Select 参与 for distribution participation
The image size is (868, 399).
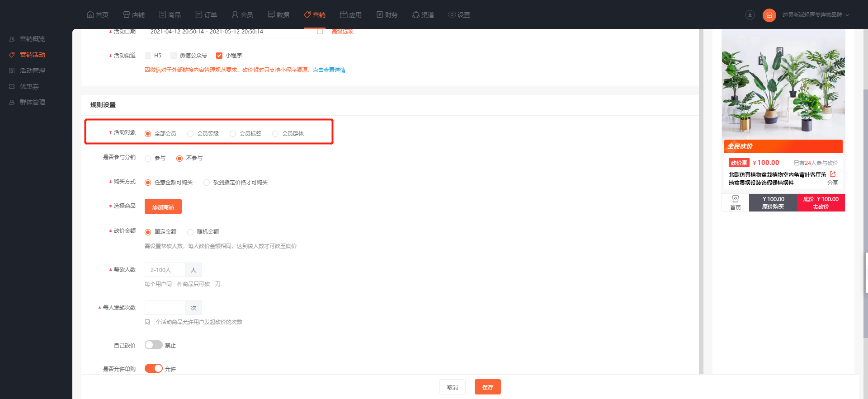[148, 158]
